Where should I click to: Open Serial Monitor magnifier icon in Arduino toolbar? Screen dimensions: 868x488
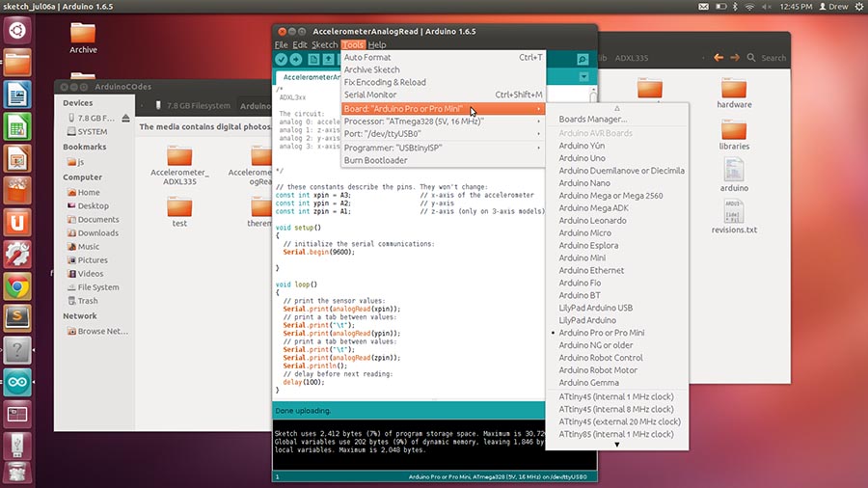pos(583,59)
